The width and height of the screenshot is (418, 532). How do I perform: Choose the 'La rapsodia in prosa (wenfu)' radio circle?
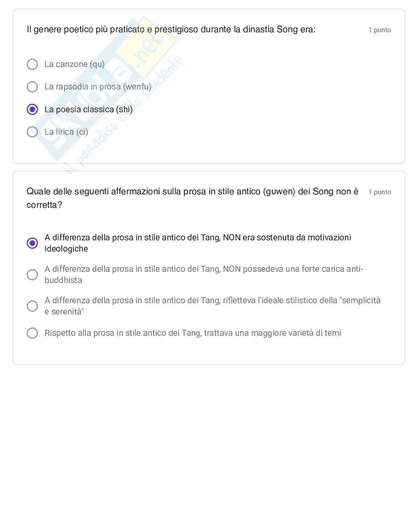coord(33,87)
